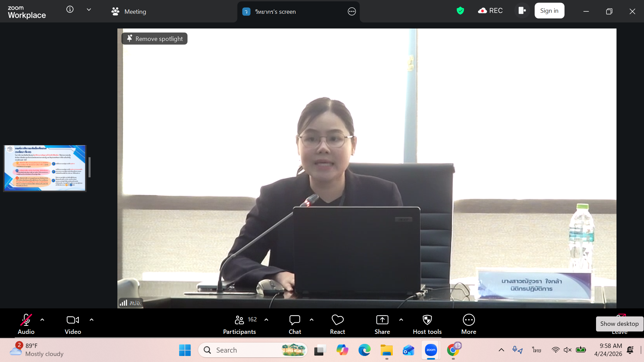Open the React heart icon
Screen dimensions: 644x362
click(337, 320)
